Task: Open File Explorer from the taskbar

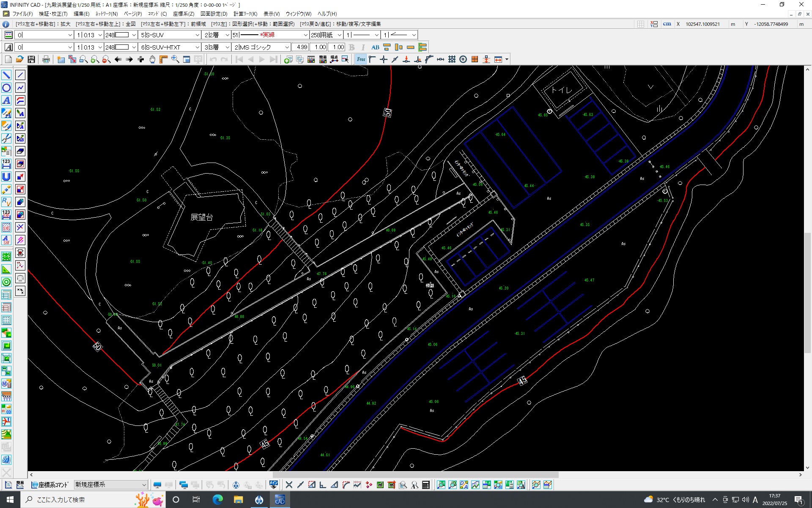Action: click(x=238, y=500)
